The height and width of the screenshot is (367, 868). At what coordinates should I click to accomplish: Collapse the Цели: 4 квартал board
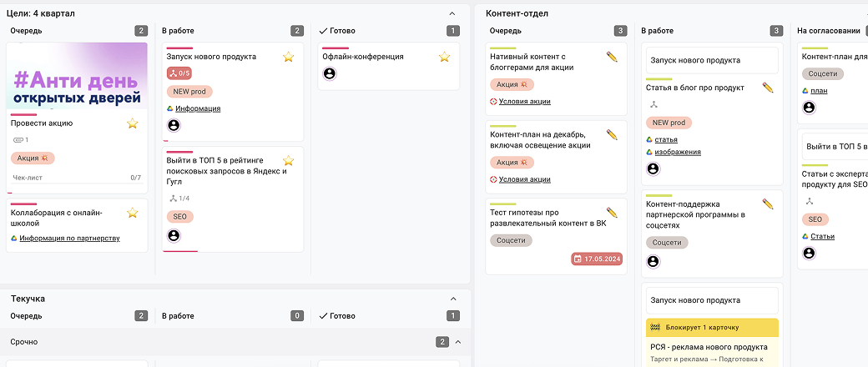coord(452,13)
